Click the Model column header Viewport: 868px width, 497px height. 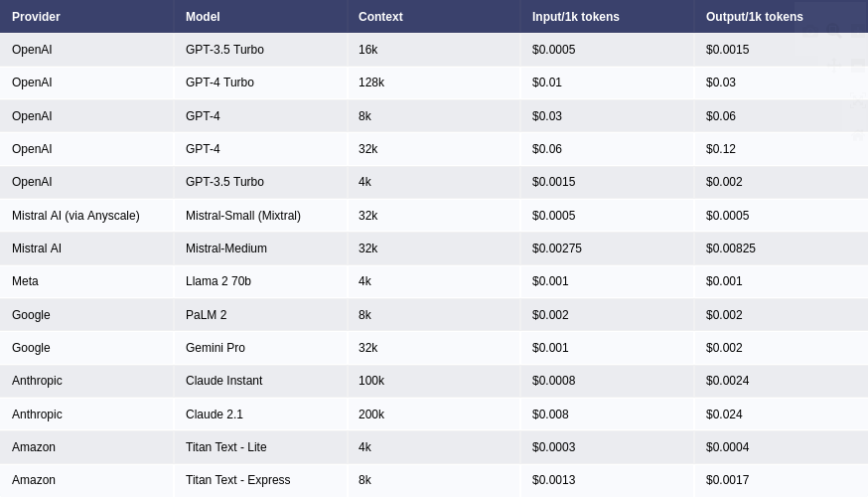[203, 17]
